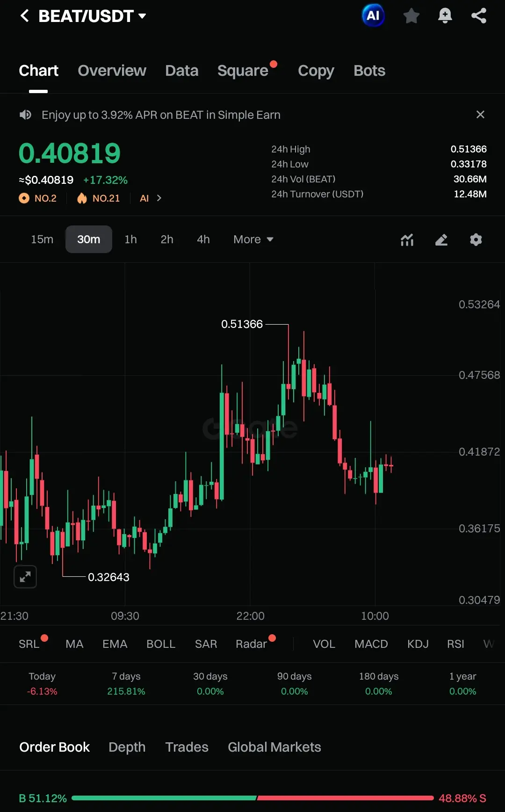Select the 1h timeframe
Viewport: 505px width, 812px height.
(x=131, y=239)
